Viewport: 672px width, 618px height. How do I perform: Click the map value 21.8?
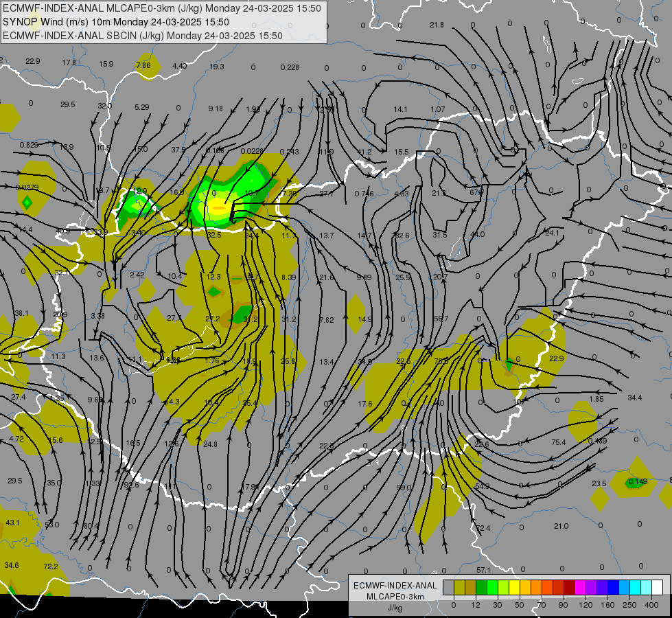(x=437, y=25)
